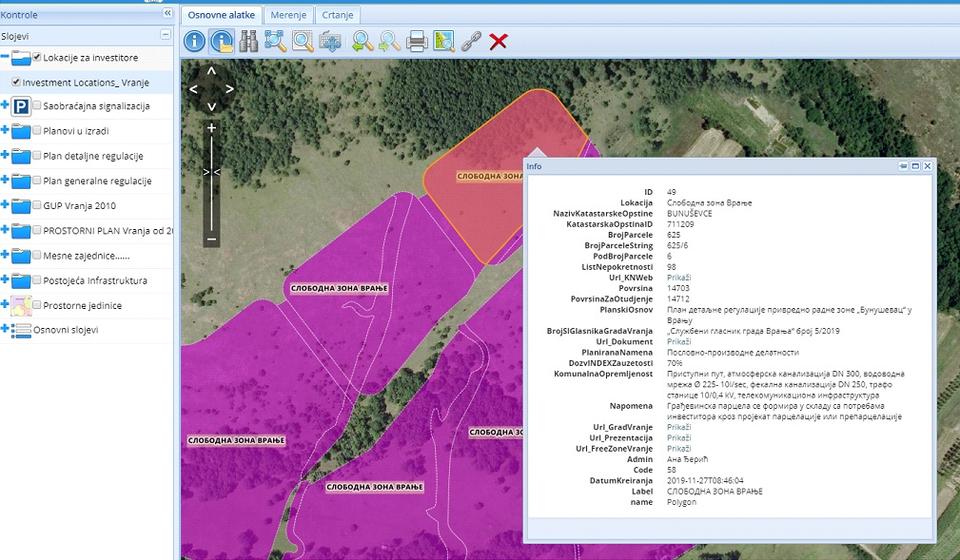Viewport: 960px width, 560px height.
Task: Expand the Osnovni slojevi group
Action: (x=5, y=330)
